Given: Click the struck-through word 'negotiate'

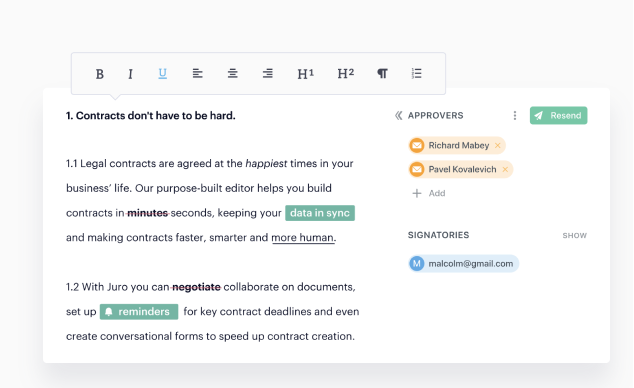Looking at the screenshot, I should click(197, 287).
